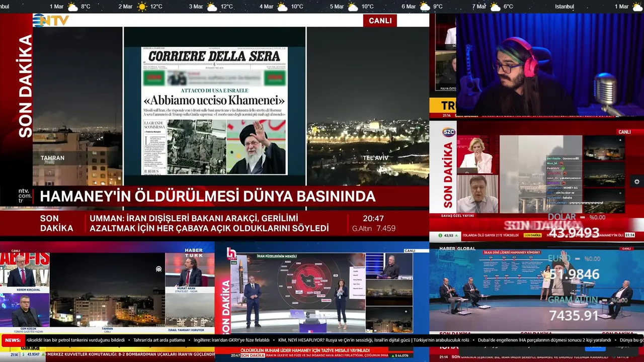644x362 pixels.
Task: Click the 'KEREM KIRÇUVAL' name caption
Action: coord(28,290)
